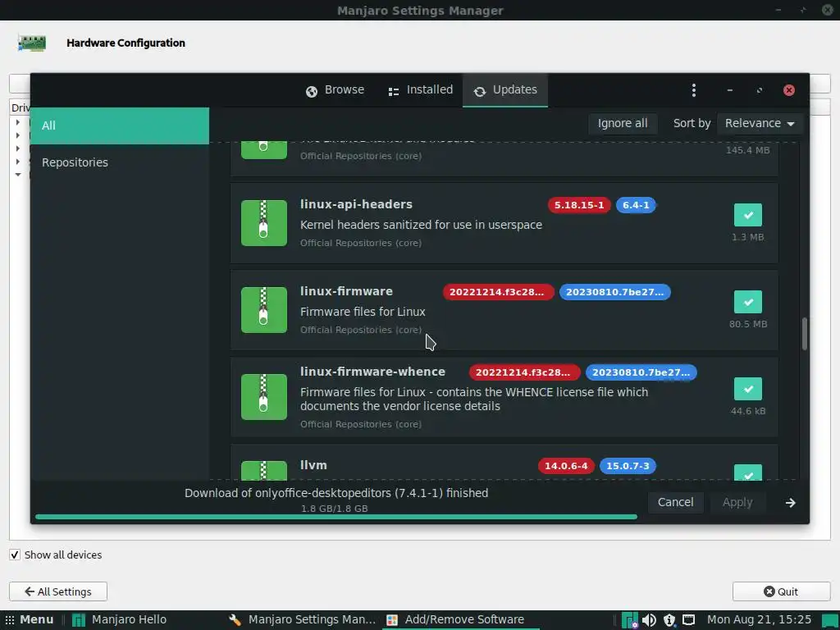
Task: Switch to the Installed tab
Action: [421, 90]
